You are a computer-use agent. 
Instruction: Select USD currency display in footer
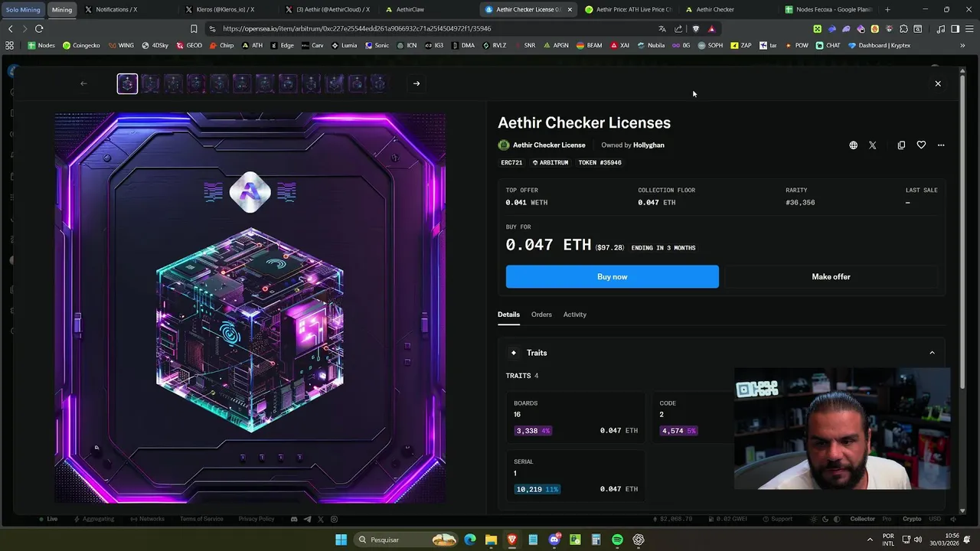[x=935, y=519]
